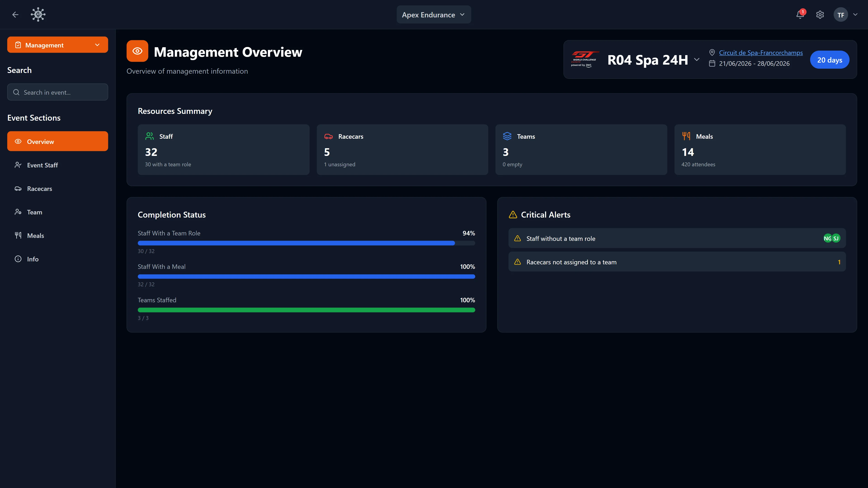Click the Staff summary card icon
The width and height of the screenshot is (868, 488).
150,136
